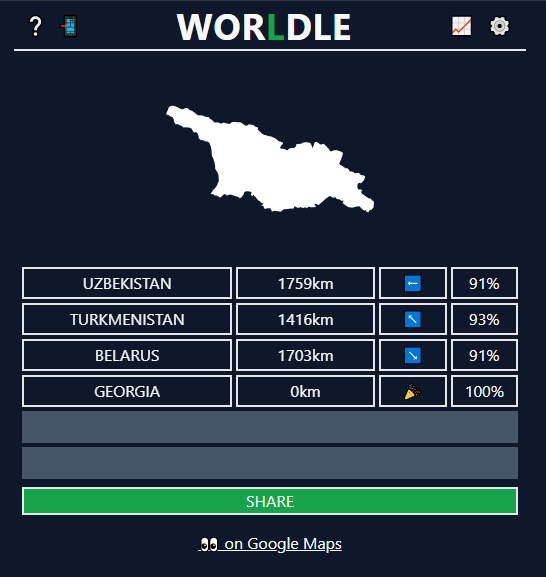
Task: Click the 1759km distance cell
Action: (x=305, y=283)
